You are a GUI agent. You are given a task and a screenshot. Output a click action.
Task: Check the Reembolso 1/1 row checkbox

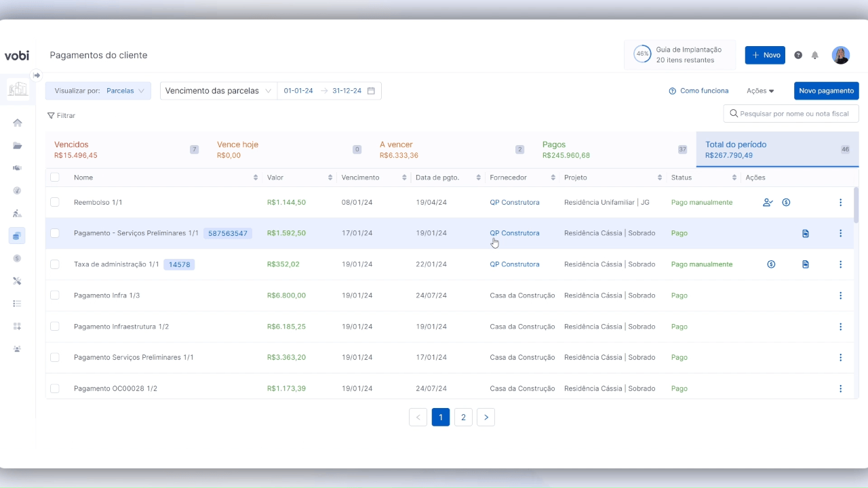click(x=55, y=202)
